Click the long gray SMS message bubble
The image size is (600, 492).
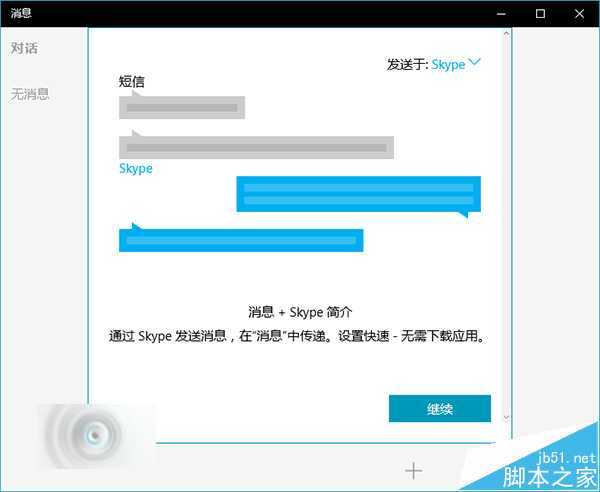coord(256,145)
